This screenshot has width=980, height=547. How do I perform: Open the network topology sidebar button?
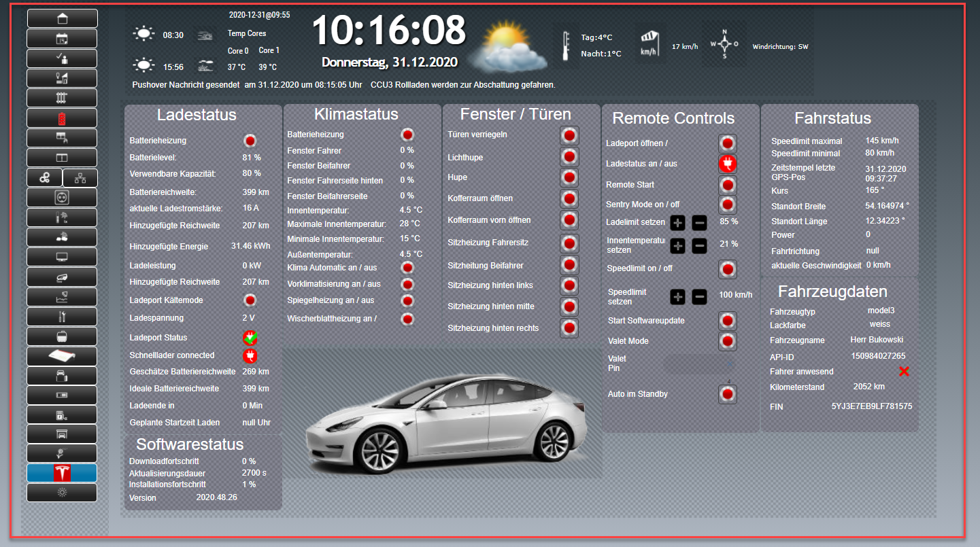point(80,178)
